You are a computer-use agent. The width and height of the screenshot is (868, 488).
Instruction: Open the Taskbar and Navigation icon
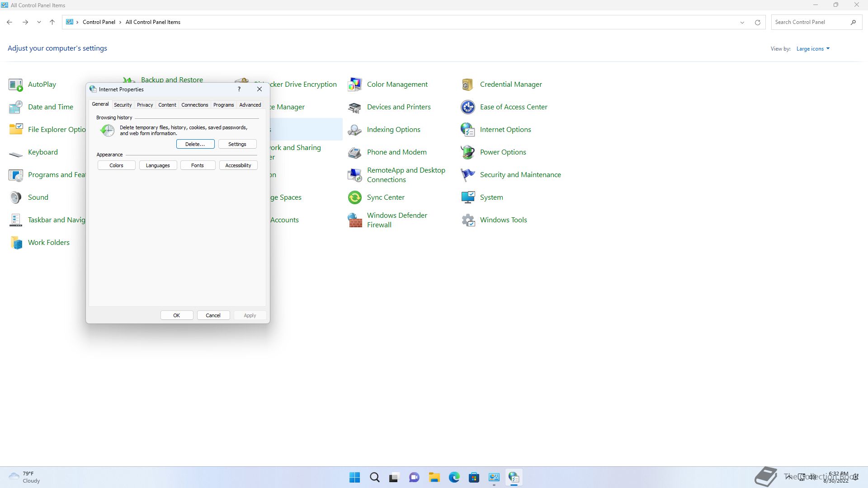click(x=16, y=220)
